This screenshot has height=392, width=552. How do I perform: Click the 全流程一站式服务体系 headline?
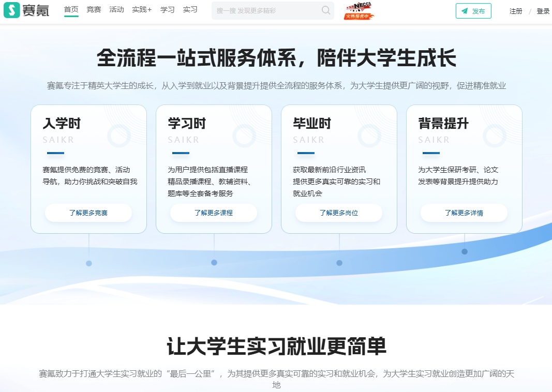tap(276, 58)
